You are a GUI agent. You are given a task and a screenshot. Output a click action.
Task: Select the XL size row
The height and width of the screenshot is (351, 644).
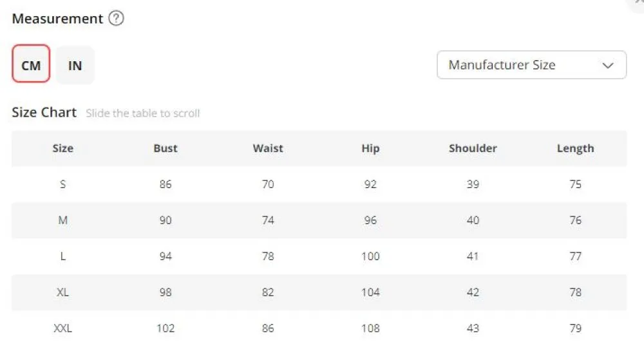319,292
